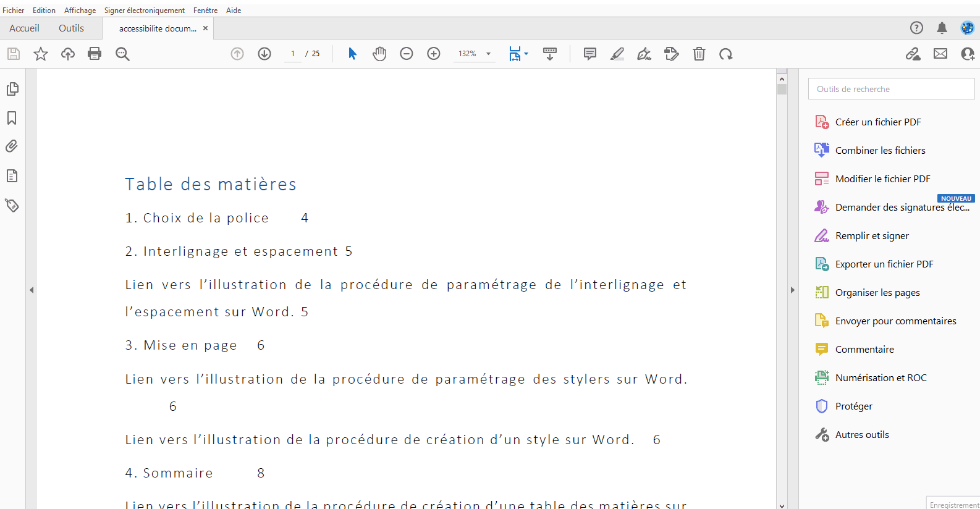
Task: Select the arrow selection tool
Action: pyautogui.click(x=352, y=54)
